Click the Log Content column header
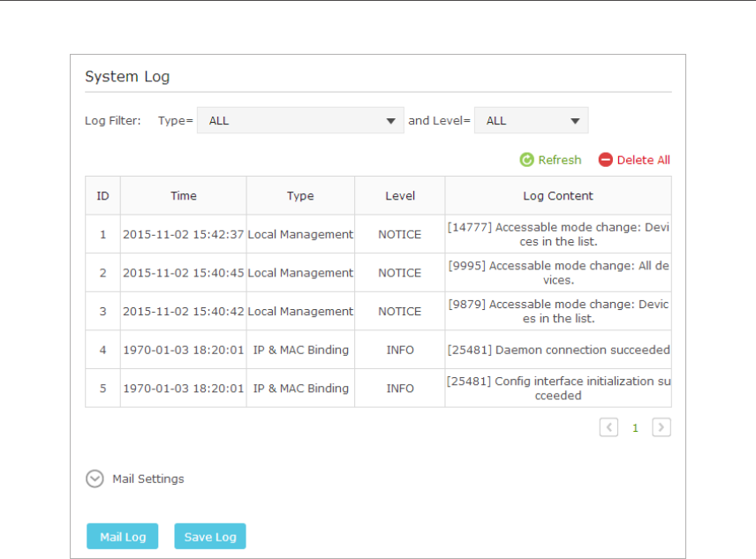 pyautogui.click(x=557, y=196)
